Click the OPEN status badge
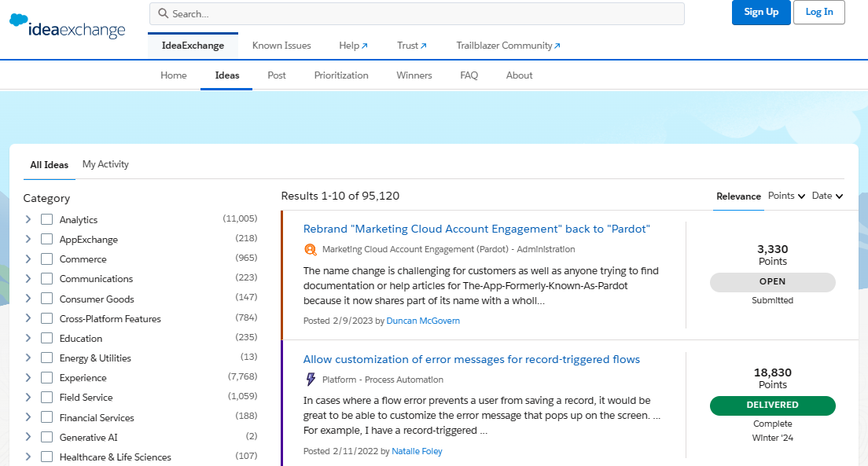Screen dimensions: 868x466 772,281
